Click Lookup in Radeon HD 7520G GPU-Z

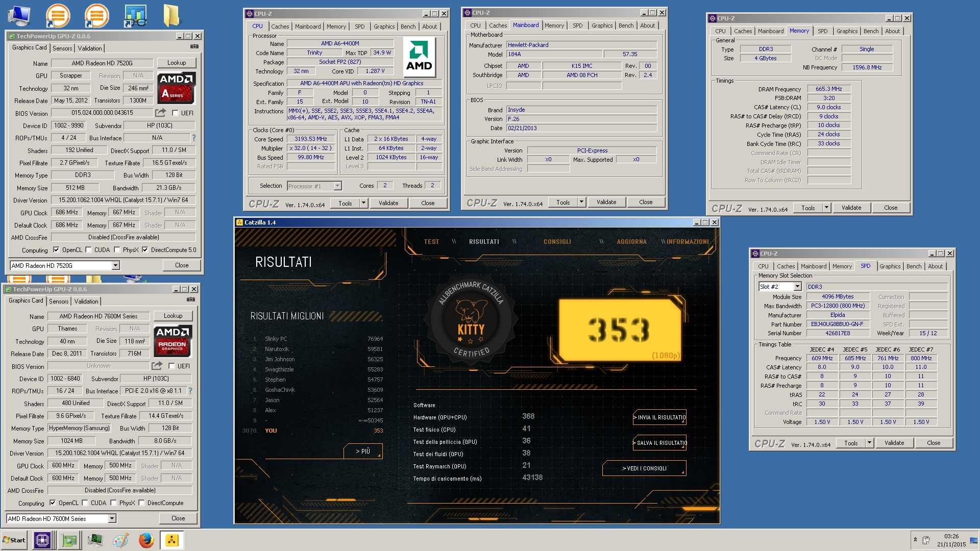(x=177, y=63)
